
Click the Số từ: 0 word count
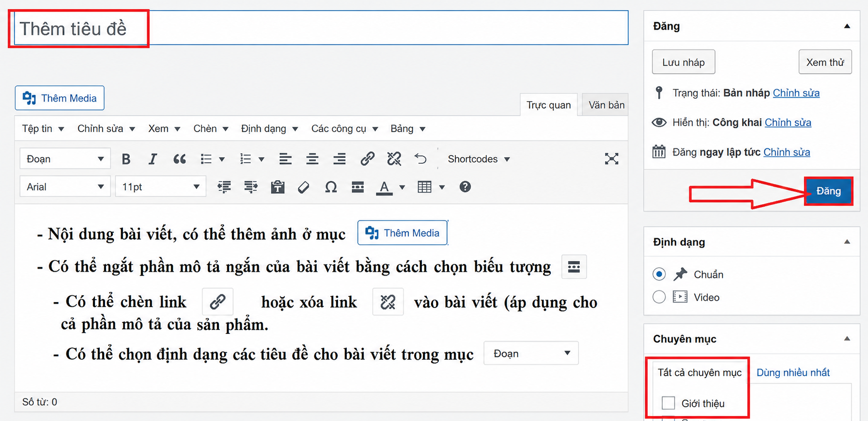pos(40,402)
